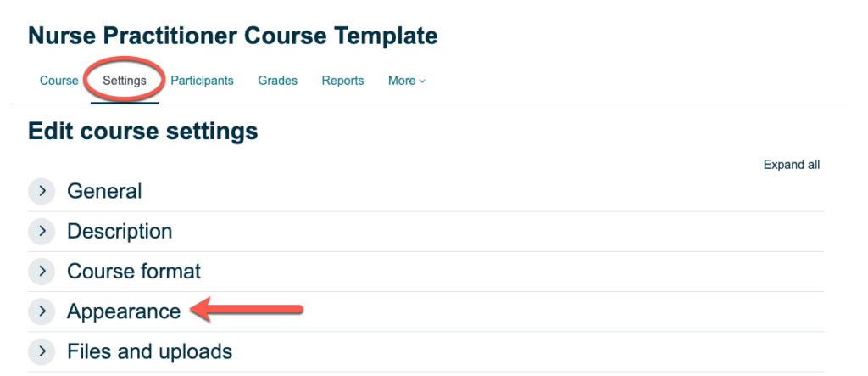Select the Settings tab
This screenshot has height=376, width=868.
[x=125, y=81]
